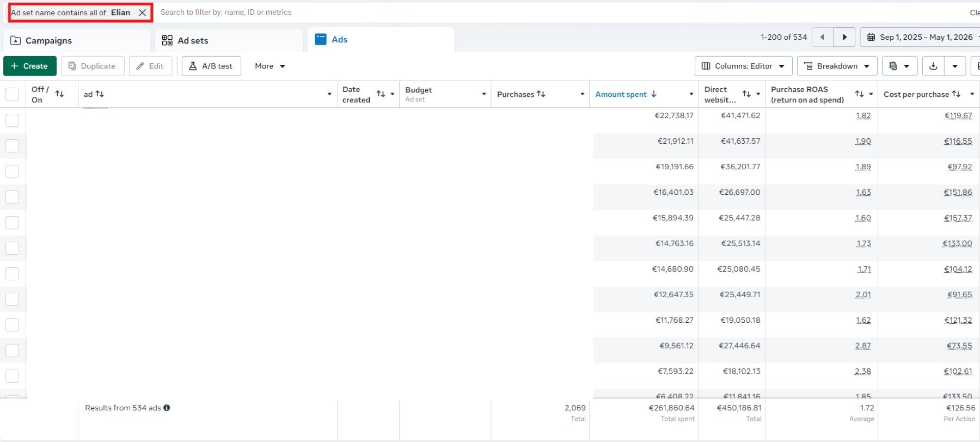Open the Columns: Editor dropdown
980x442 pixels.
pos(744,66)
